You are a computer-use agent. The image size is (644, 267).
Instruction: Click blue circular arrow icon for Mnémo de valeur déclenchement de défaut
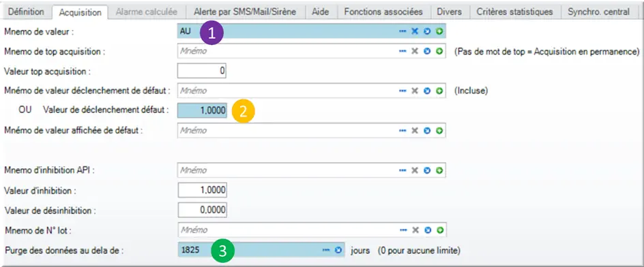[x=427, y=91]
